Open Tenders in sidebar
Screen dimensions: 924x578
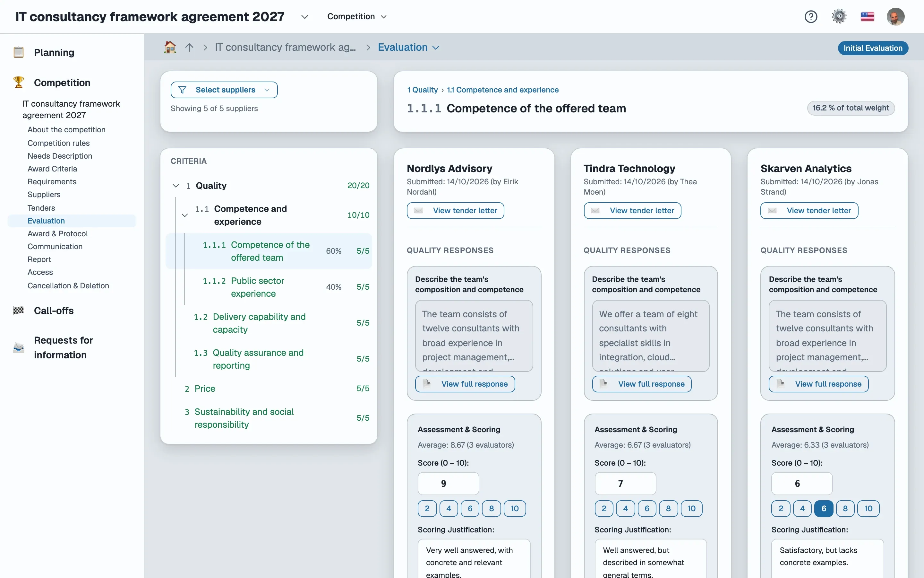pos(41,208)
